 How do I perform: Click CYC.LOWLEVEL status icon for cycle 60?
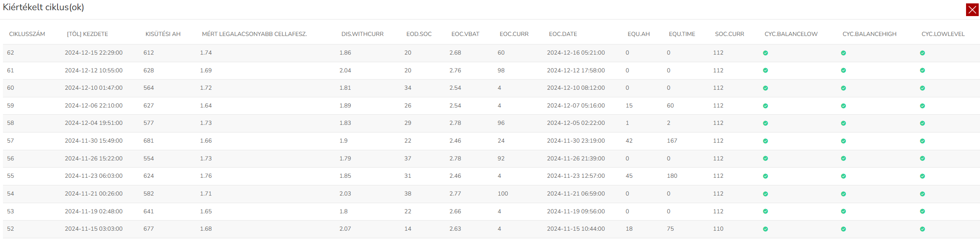922,88
